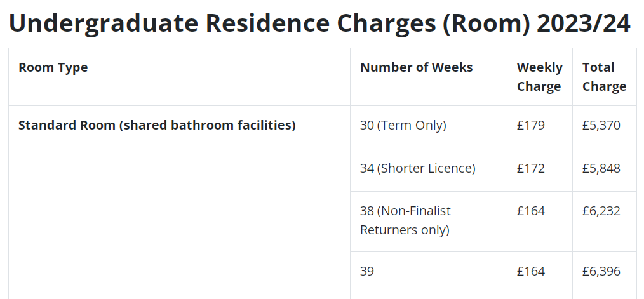
Task: Click £164 weekly charge in the 38-week row
Action: tap(531, 211)
